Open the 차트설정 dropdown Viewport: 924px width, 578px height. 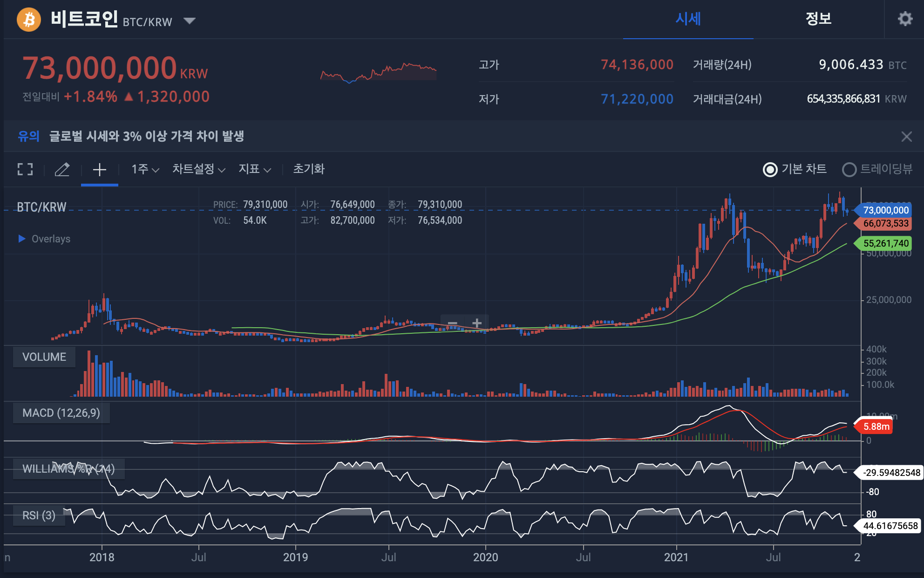point(198,169)
